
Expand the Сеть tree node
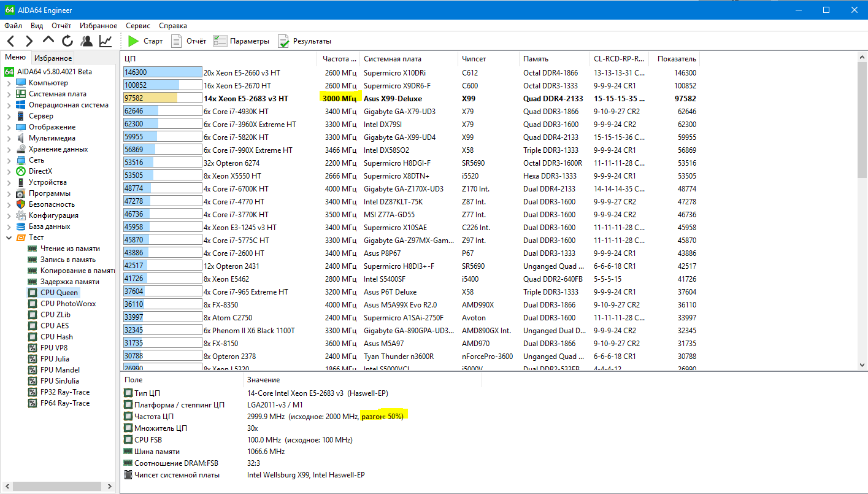pyautogui.click(x=9, y=160)
